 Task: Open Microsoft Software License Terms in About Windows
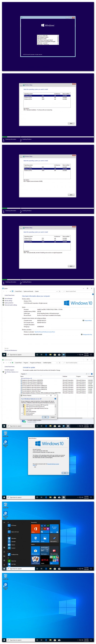pos(53,464)
